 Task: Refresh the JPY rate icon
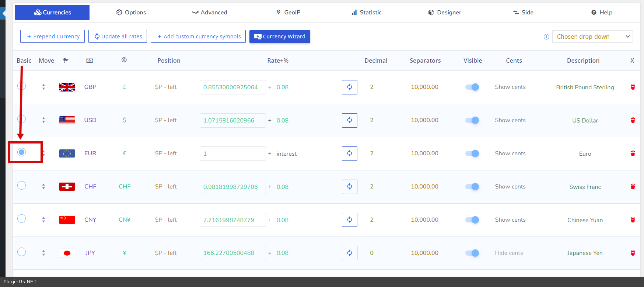point(349,253)
